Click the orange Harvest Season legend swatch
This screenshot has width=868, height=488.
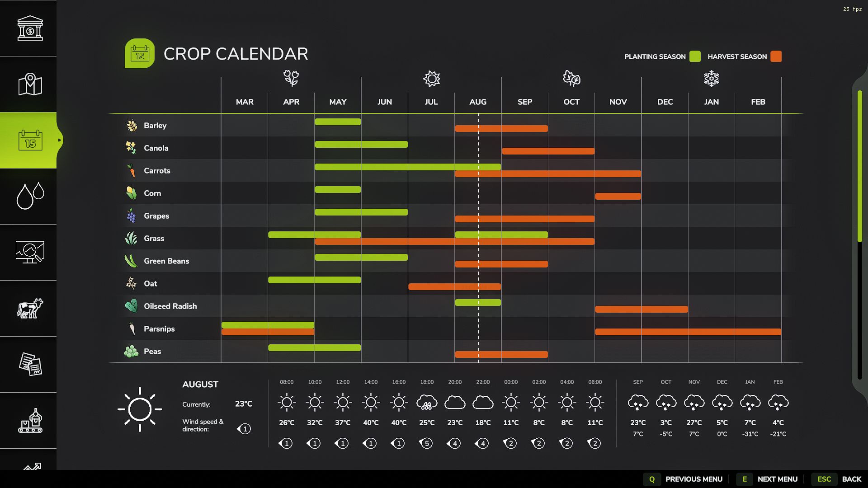[776, 56]
